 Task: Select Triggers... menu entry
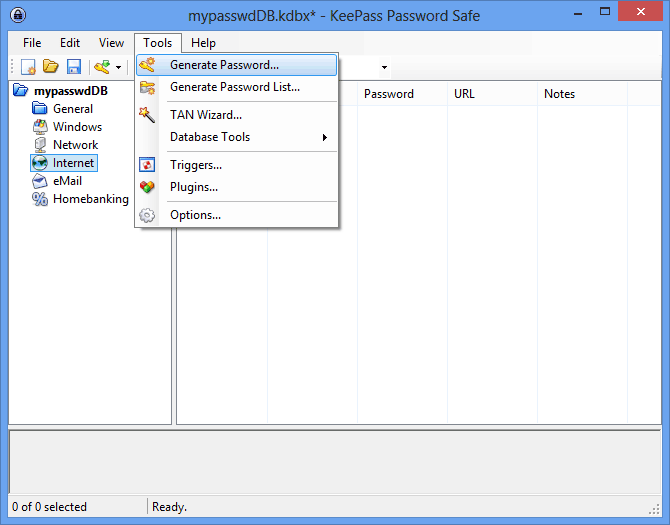237,165
